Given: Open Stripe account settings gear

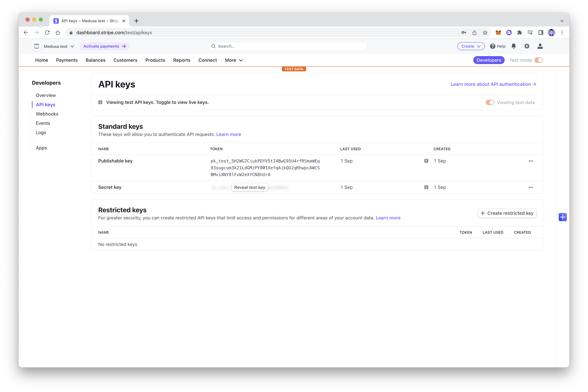Looking at the screenshot, I should point(527,46).
